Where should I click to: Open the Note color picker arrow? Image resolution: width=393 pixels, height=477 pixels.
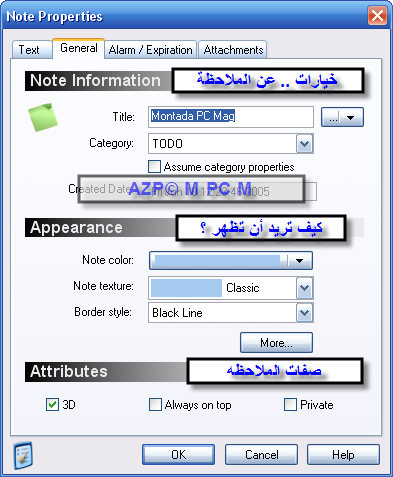pos(299,260)
